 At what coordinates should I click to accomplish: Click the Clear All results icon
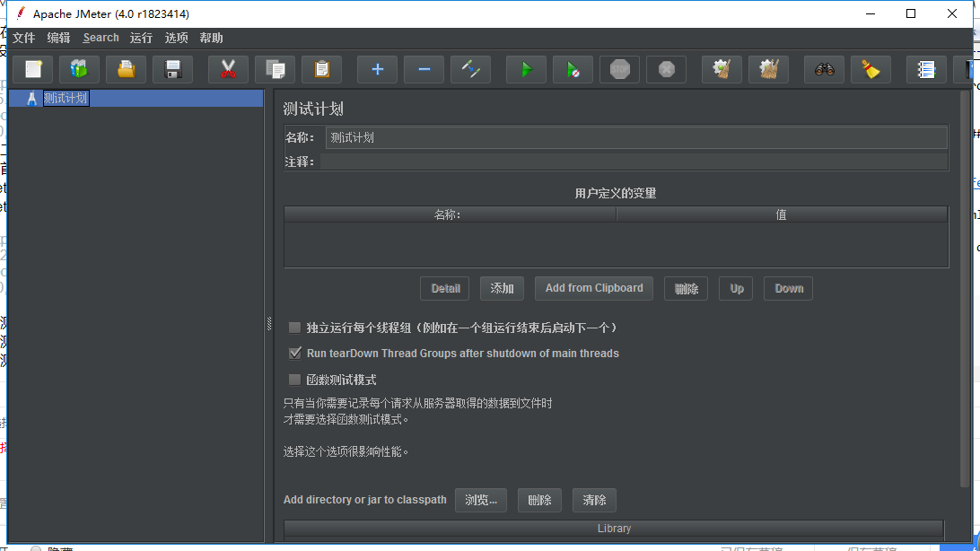coord(768,69)
